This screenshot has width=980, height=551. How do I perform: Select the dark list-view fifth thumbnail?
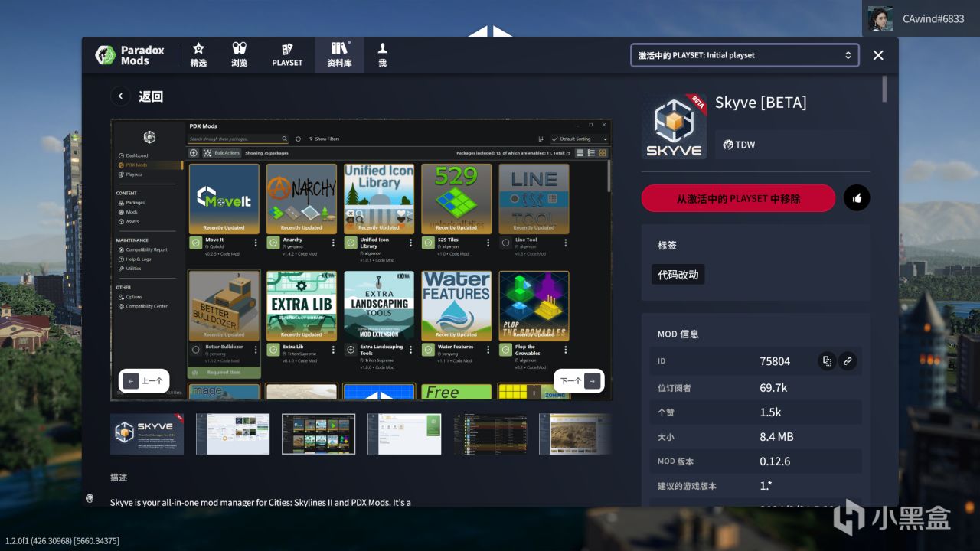[490, 434]
